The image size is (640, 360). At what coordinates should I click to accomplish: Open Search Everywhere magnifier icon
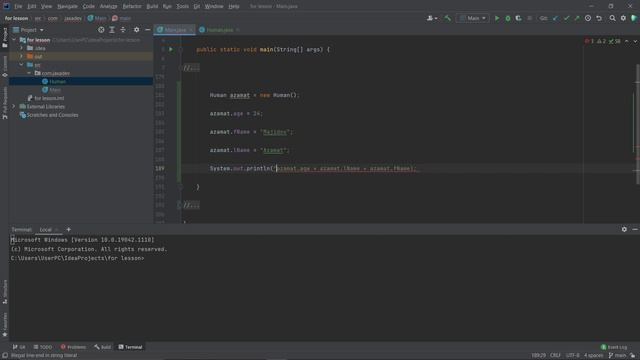(x=612, y=18)
